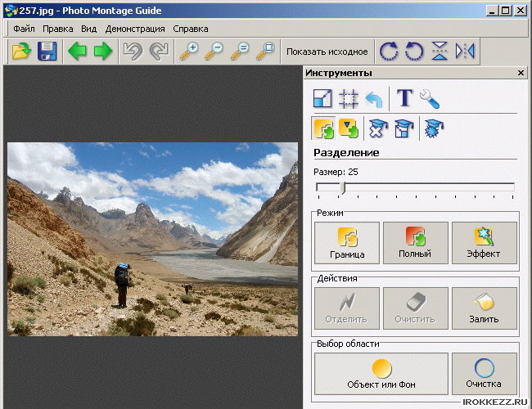Undo the last action in toolbar
The width and height of the screenshot is (532, 409).
click(133, 52)
